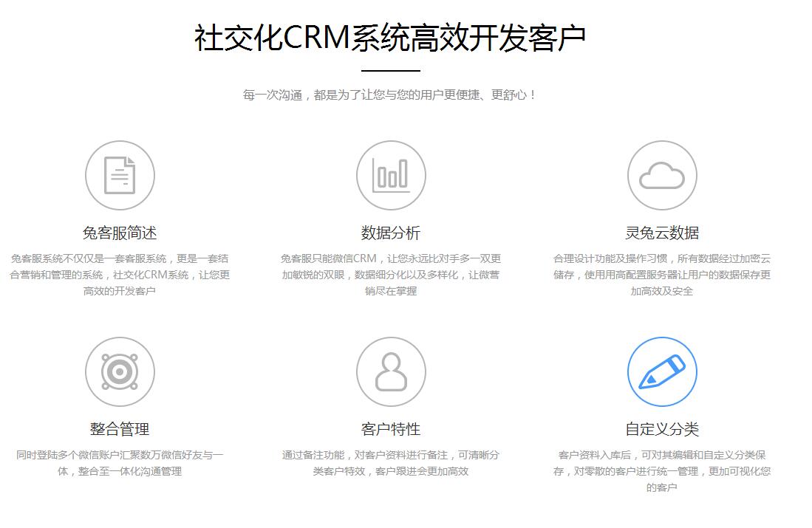Click the description text under 兔客服简述
This screenshot has height=528, width=812.
click(x=120, y=275)
